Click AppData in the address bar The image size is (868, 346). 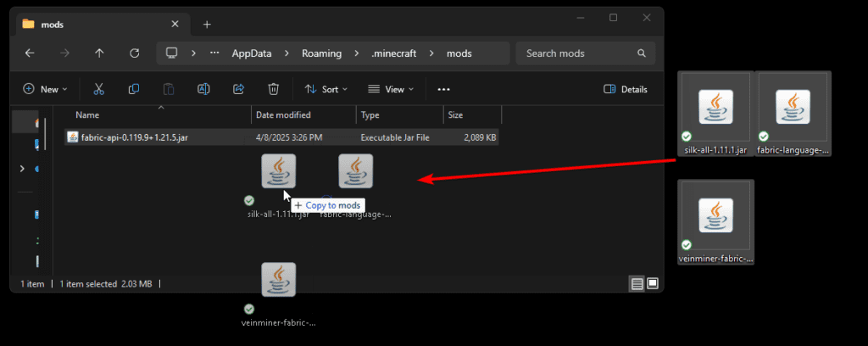(x=251, y=53)
